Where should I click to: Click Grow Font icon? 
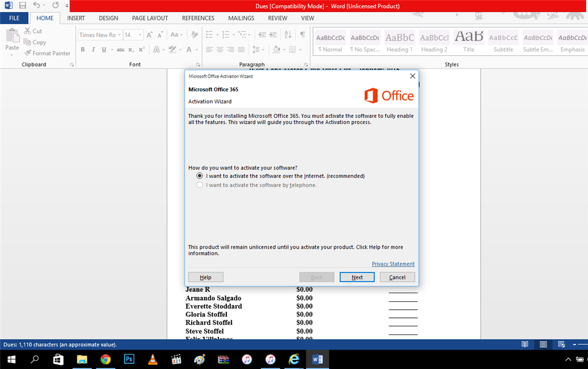coord(149,35)
